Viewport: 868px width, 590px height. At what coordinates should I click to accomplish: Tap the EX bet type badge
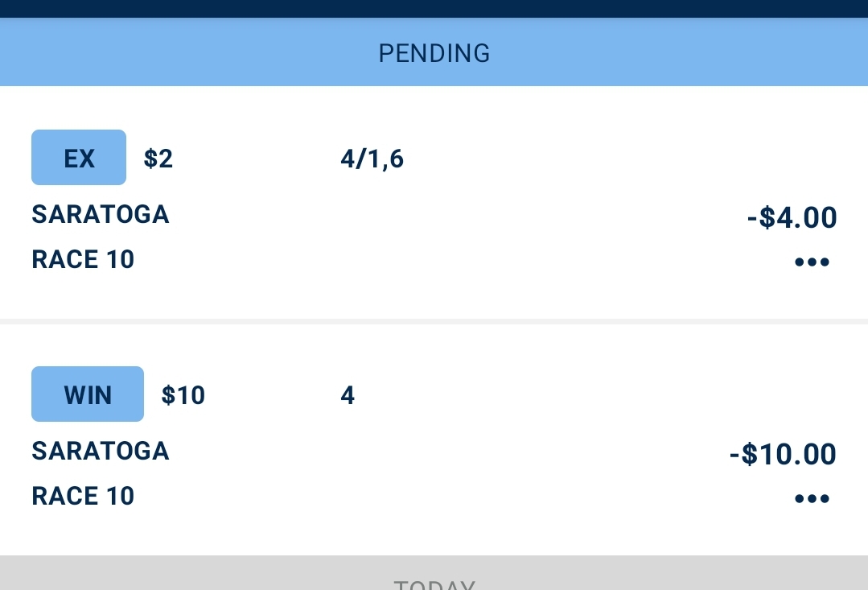point(79,157)
